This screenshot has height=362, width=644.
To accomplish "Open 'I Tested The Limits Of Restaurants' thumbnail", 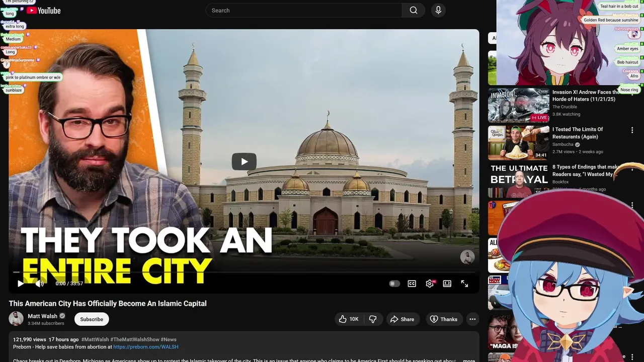I will [x=519, y=143].
